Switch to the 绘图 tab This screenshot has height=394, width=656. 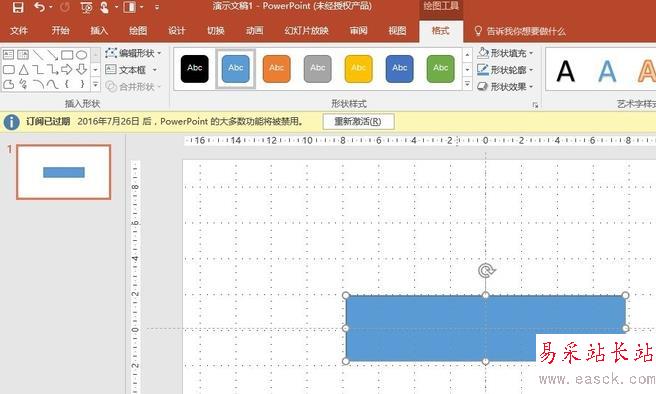click(x=138, y=31)
